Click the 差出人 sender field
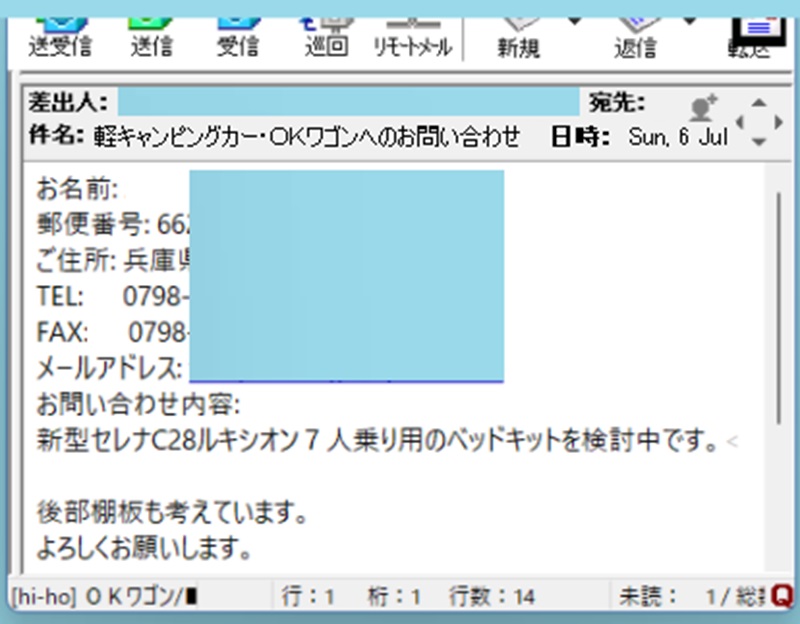This screenshot has height=624, width=800. click(x=349, y=102)
